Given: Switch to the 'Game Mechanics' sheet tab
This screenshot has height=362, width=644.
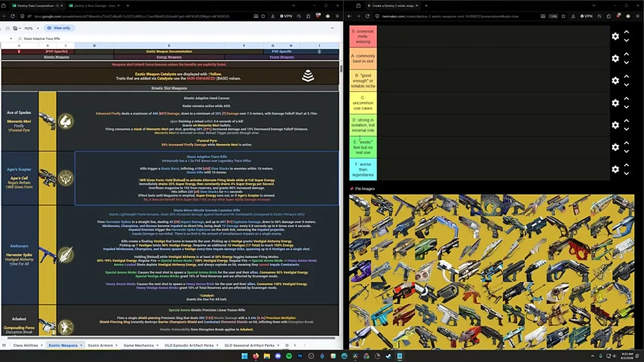Looking at the screenshot, I should point(139,345).
